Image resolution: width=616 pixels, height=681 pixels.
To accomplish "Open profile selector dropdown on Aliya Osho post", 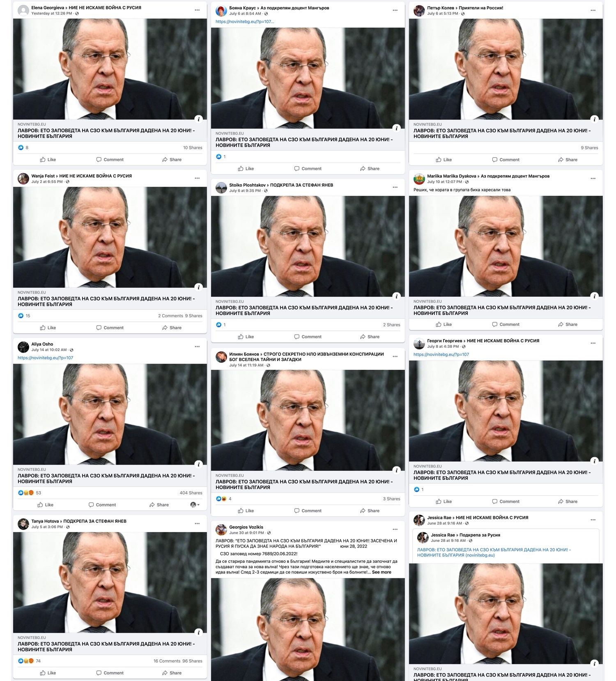I will 195,504.
